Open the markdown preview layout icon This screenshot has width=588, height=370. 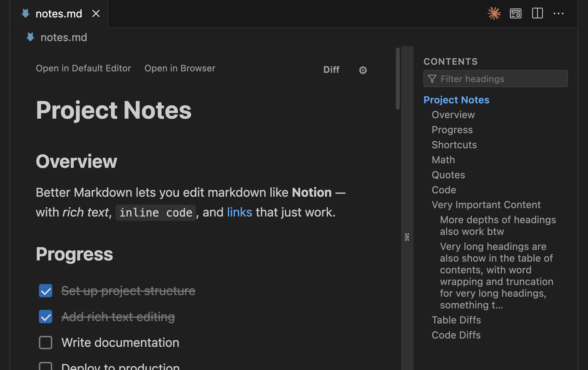pyautogui.click(x=515, y=13)
